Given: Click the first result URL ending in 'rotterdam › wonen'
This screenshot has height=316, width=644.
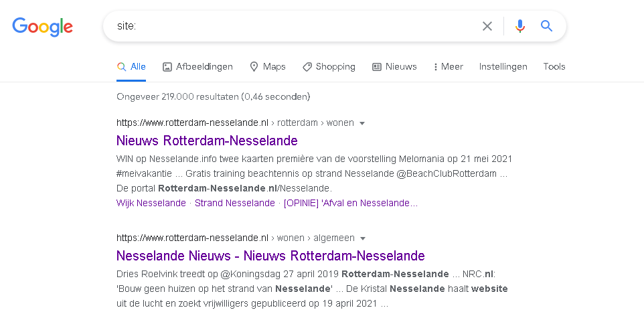Looking at the screenshot, I should (236, 123).
